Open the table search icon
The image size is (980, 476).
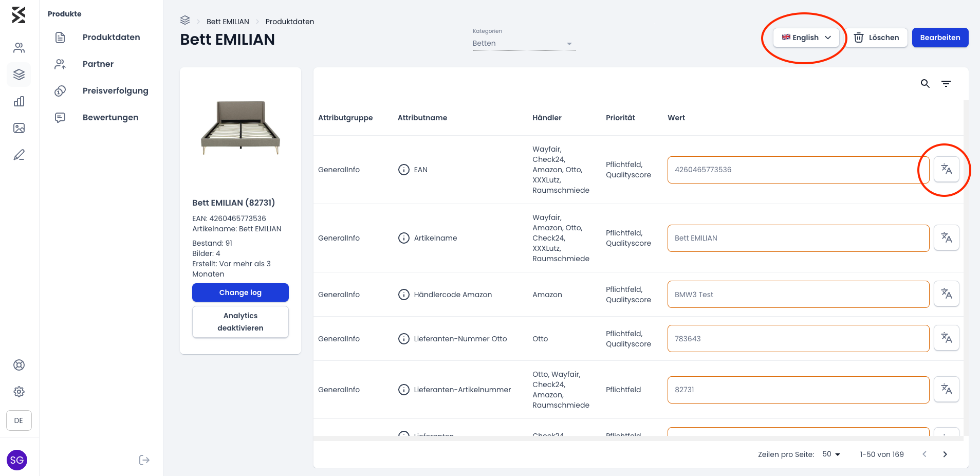(925, 83)
